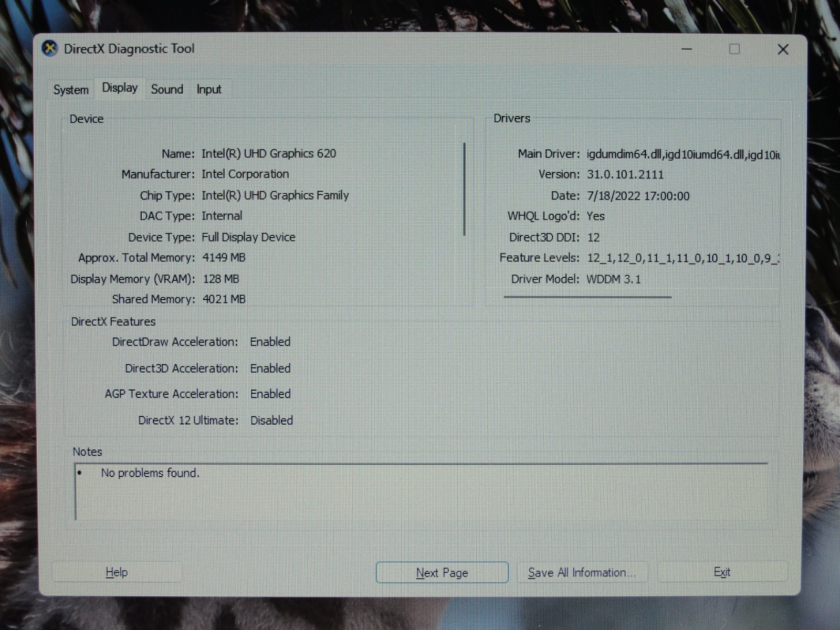This screenshot has height=630, width=840.
Task: Click the 'DirectX Diagnostic Tool' window title
Action: point(129,49)
